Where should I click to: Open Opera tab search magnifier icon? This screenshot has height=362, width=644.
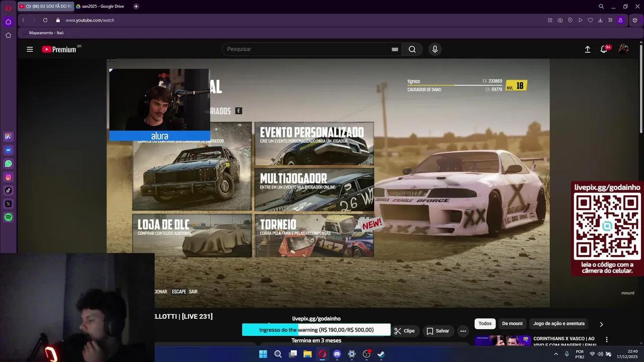(601, 7)
